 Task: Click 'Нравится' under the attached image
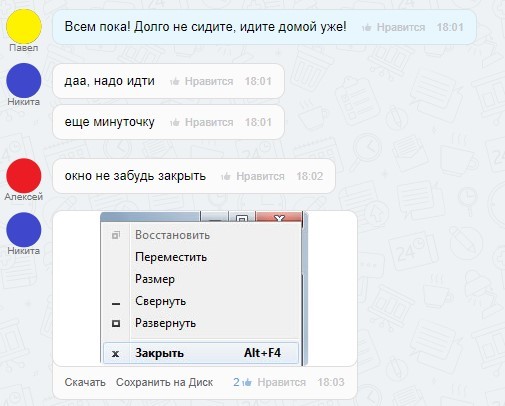282,382
